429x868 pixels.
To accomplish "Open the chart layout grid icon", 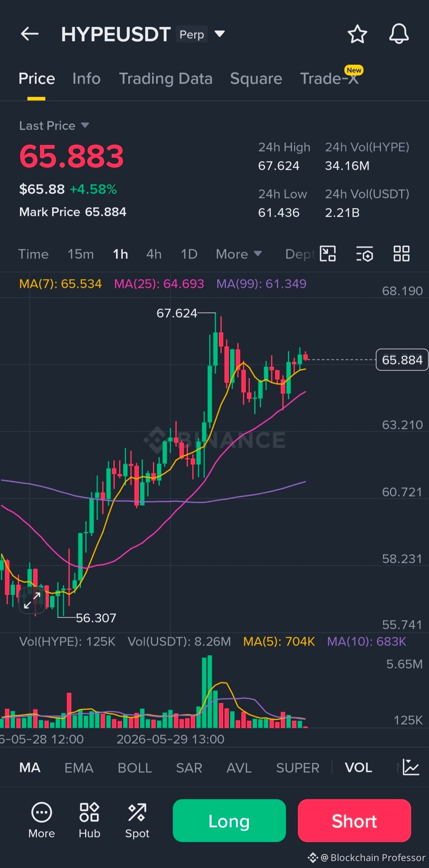I will click(401, 254).
